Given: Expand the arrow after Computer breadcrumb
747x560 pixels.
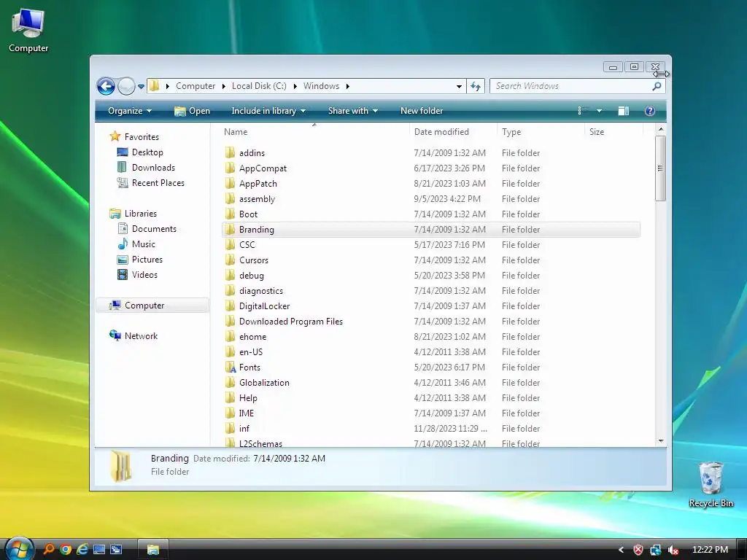Looking at the screenshot, I should click(x=223, y=86).
